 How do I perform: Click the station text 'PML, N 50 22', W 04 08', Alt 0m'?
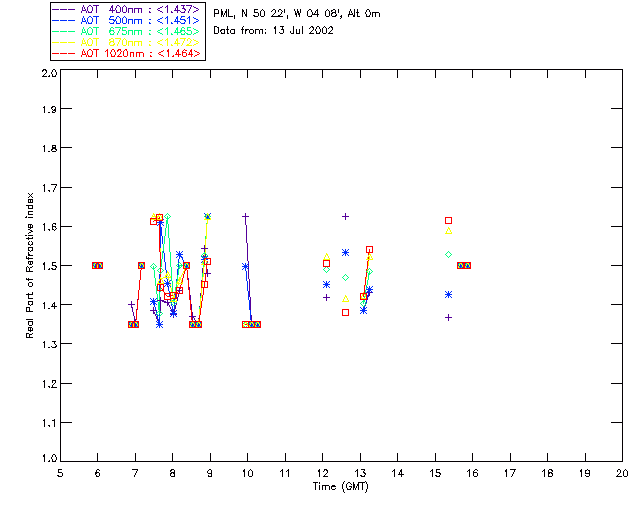pyautogui.click(x=297, y=14)
